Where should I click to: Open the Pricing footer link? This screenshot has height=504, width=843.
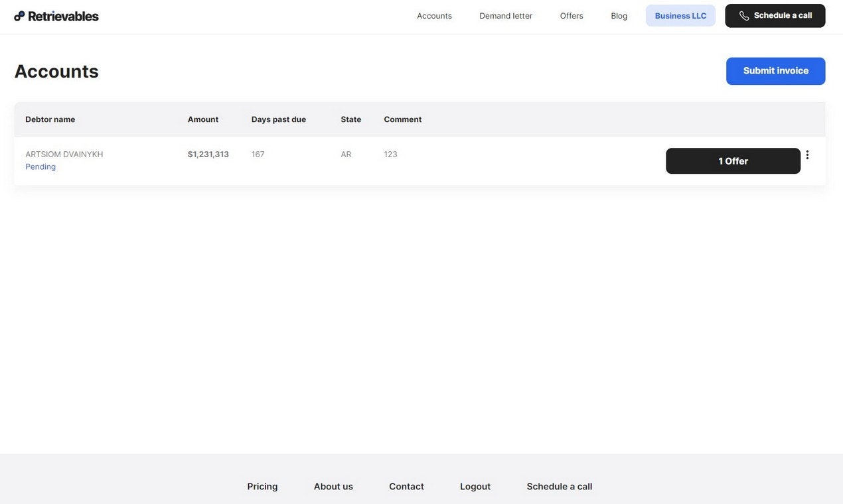coord(263,486)
